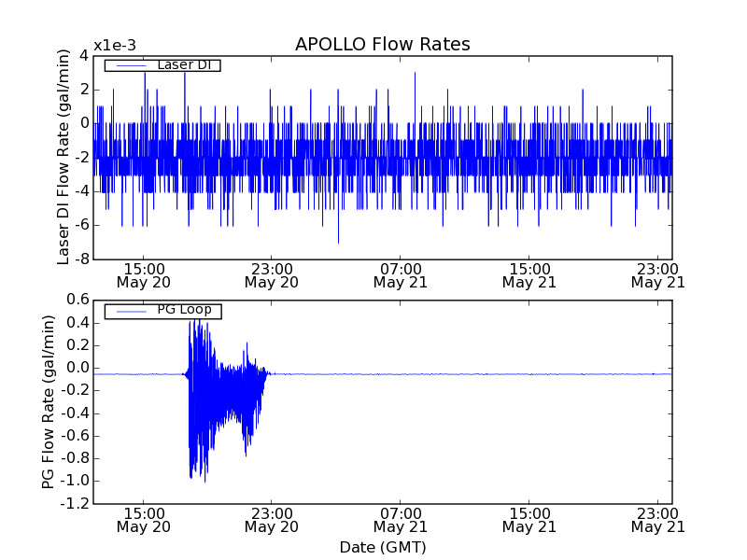Click the blue line sample in PG Loop legend
The image size is (747, 560).
point(129,311)
